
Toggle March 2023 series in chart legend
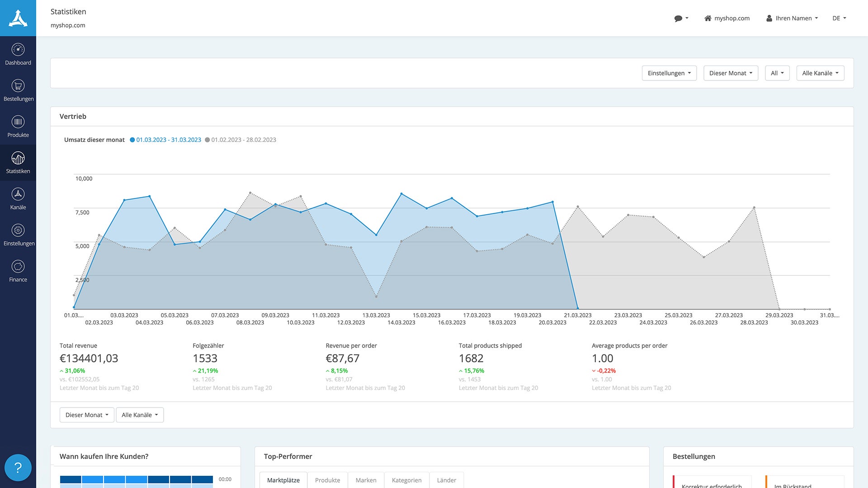point(165,140)
